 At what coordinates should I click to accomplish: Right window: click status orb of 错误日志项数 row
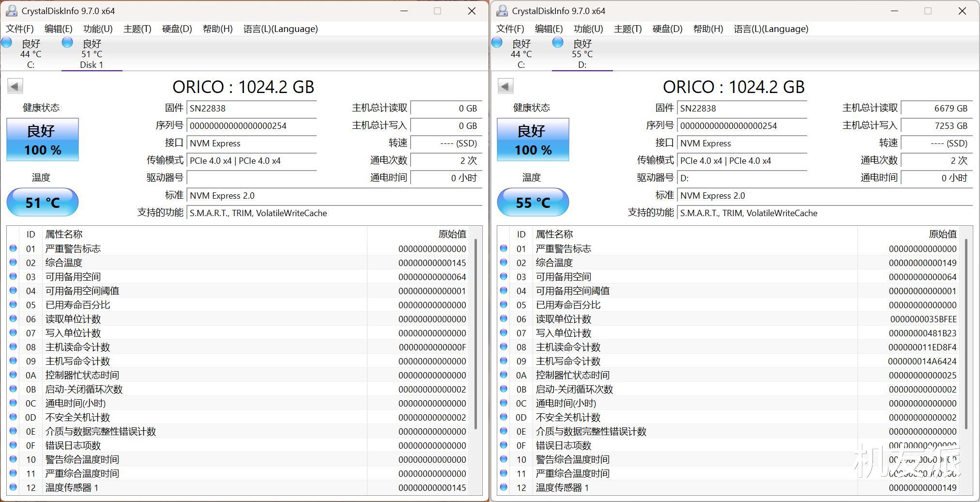click(x=504, y=445)
